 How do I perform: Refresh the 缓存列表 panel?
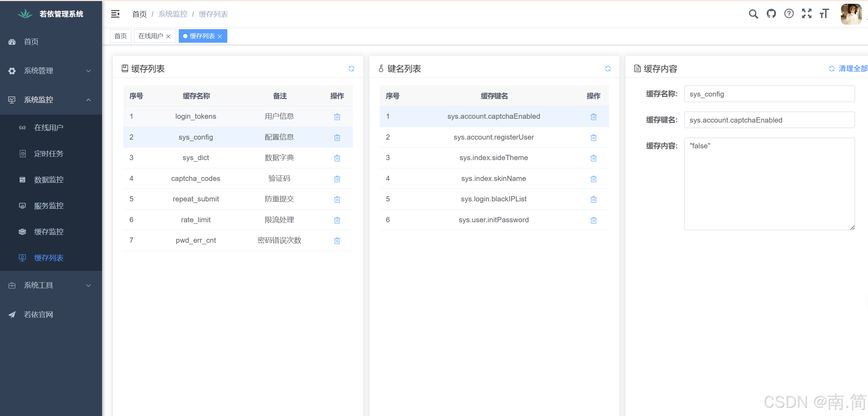click(x=351, y=69)
